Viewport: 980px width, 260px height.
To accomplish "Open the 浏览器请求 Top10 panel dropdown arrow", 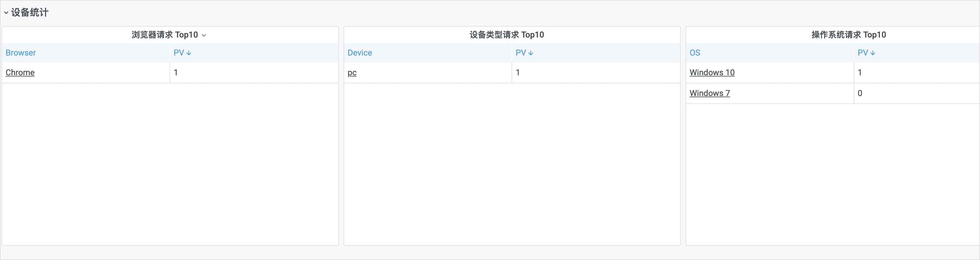I will click(204, 35).
